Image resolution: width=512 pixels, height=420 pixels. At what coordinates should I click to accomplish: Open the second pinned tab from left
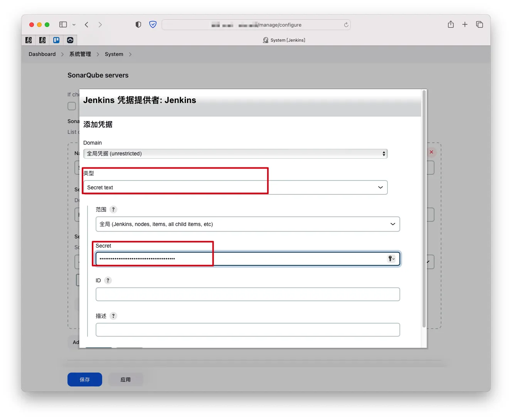(x=42, y=40)
